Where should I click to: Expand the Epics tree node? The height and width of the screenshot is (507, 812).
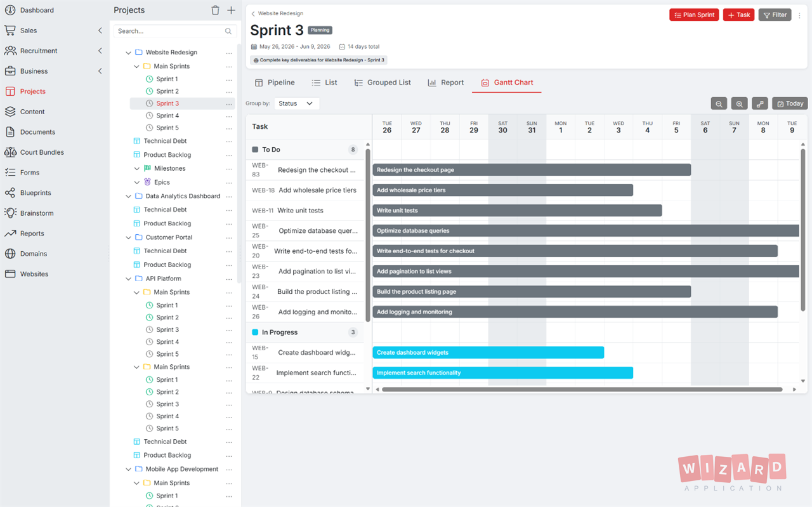click(137, 182)
